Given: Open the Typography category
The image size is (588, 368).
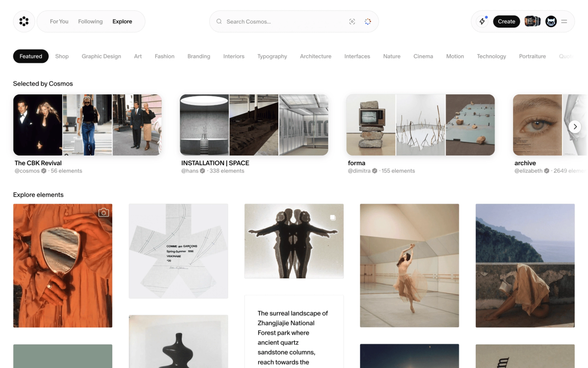Looking at the screenshot, I should pyautogui.click(x=272, y=56).
